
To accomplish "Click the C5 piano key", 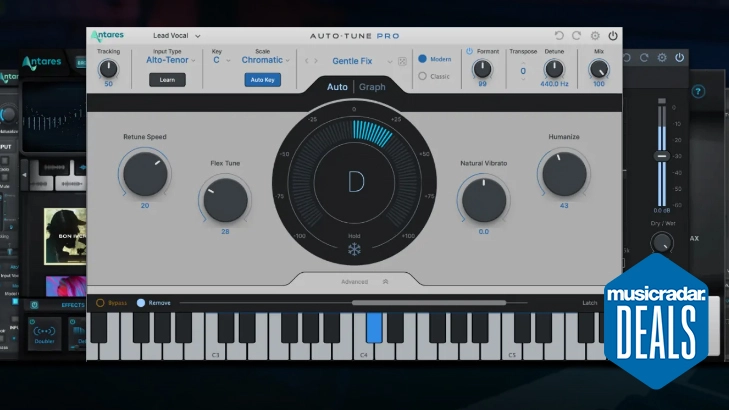I will (512, 351).
